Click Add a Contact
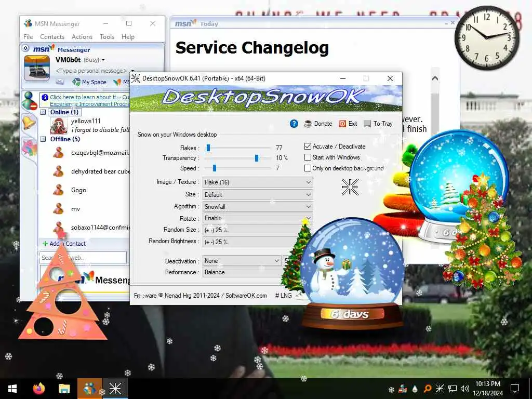 pos(64,244)
